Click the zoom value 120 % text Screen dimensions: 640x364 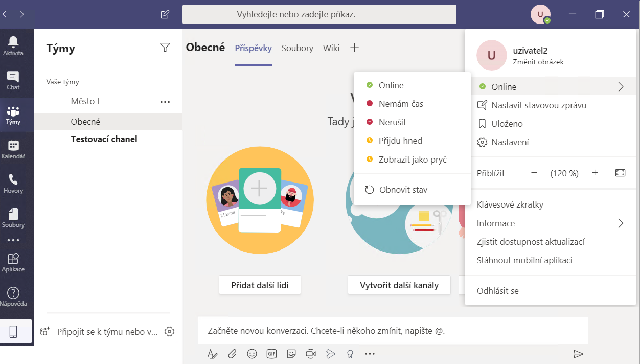coord(564,173)
